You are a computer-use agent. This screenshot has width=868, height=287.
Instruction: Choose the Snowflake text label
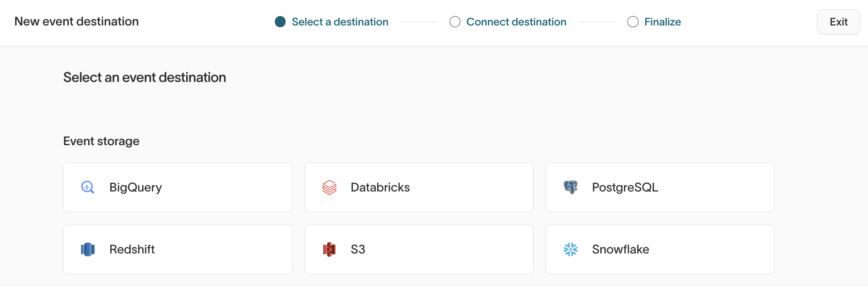coord(620,249)
